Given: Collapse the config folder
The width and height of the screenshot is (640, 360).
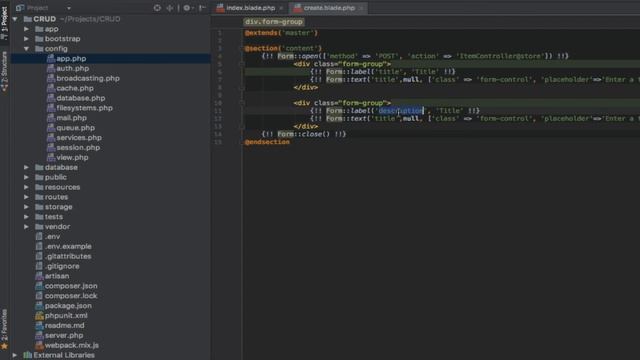Looking at the screenshot, I should click(27, 49).
